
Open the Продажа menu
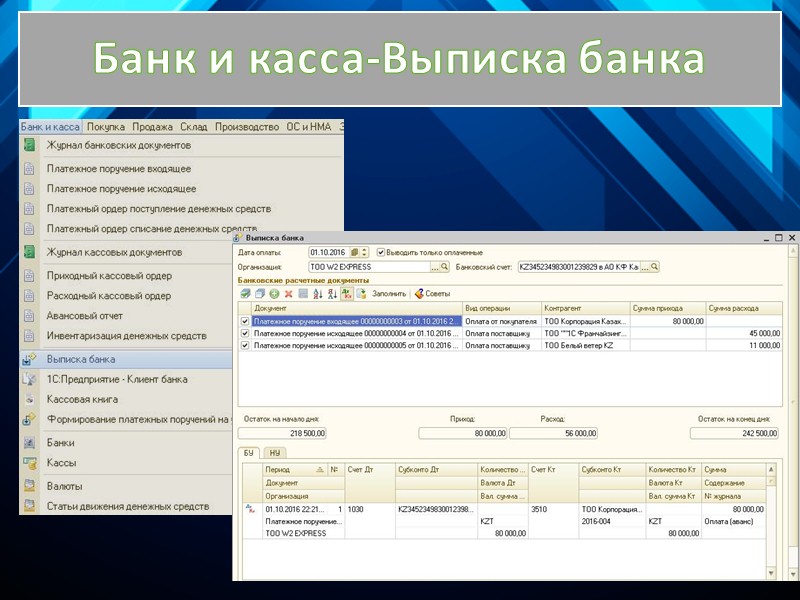pos(153,127)
